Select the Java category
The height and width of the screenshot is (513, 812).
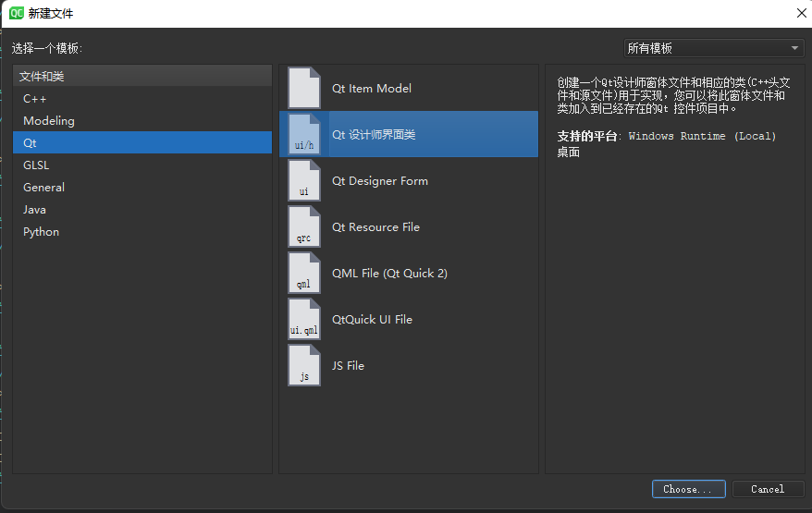click(142, 209)
